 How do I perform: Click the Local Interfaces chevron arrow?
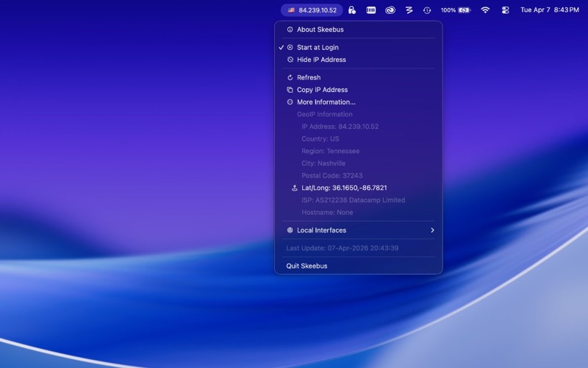(x=432, y=230)
